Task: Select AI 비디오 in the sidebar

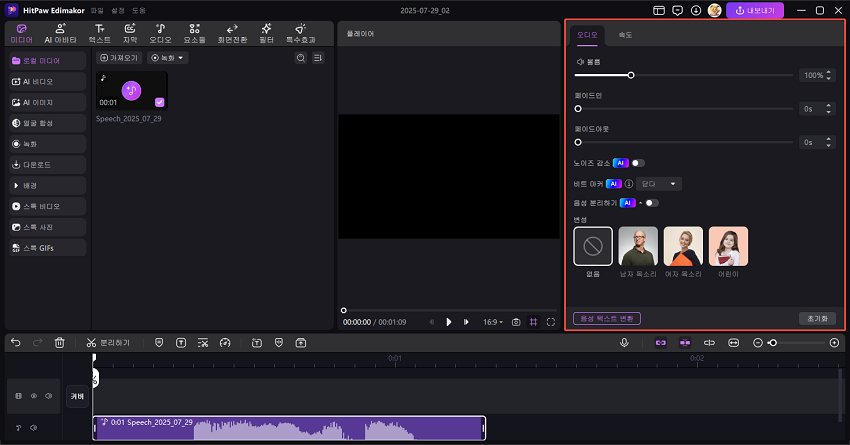Action: point(47,81)
